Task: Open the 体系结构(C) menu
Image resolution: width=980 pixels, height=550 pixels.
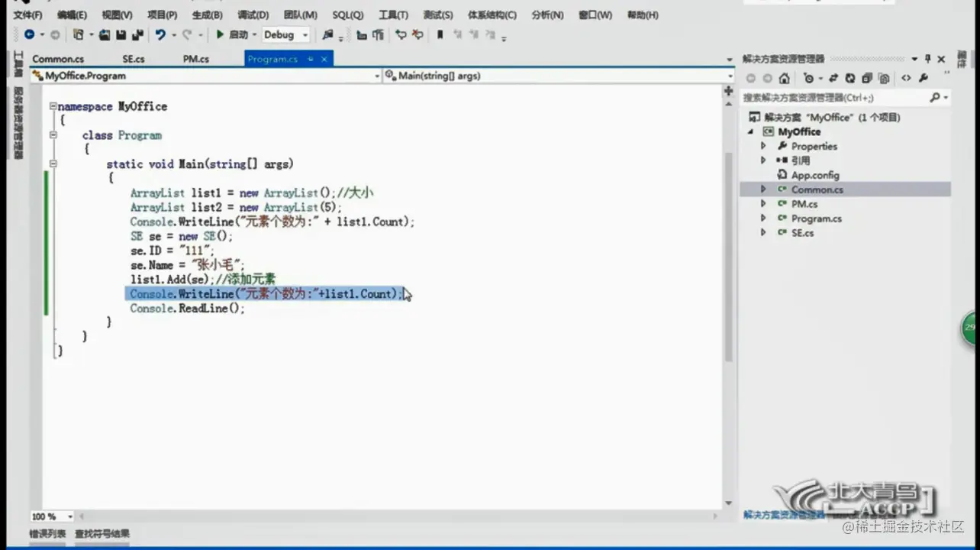Action: pyautogui.click(x=492, y=15)
